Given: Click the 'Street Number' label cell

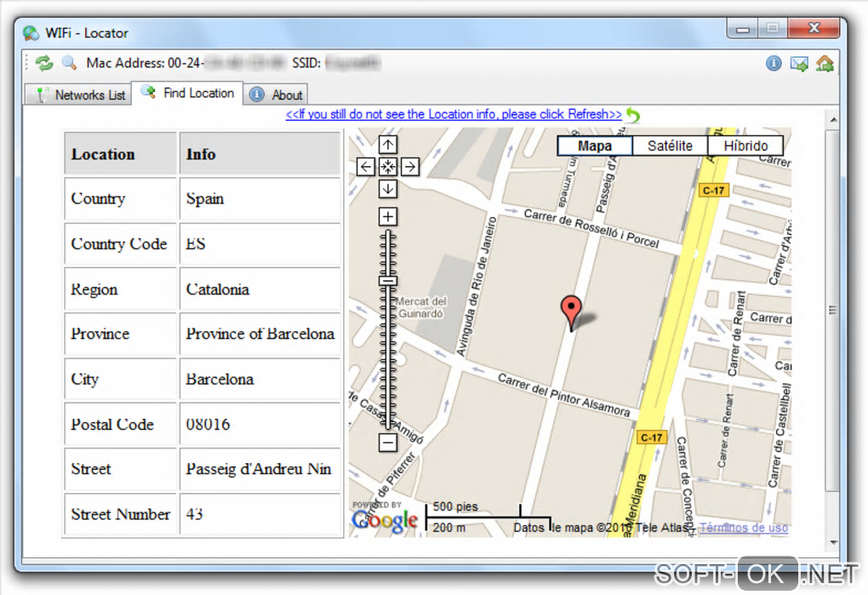Looking at the screenshot, I should pyautogui.click(x=120, y=515).
